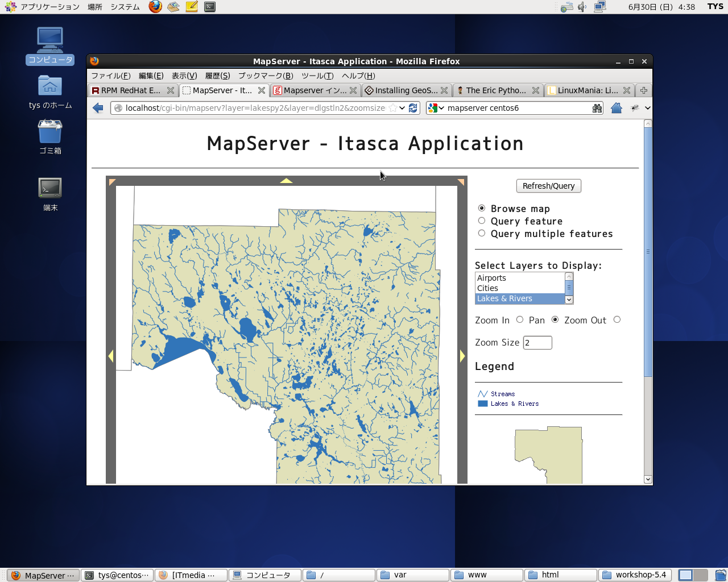
Task: Bookmark this page with the star icon
Action: 392,108
